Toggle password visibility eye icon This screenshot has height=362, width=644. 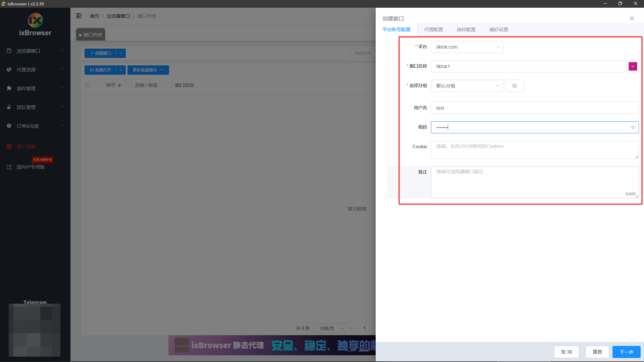pyautogui.click(x=633, y=127)
